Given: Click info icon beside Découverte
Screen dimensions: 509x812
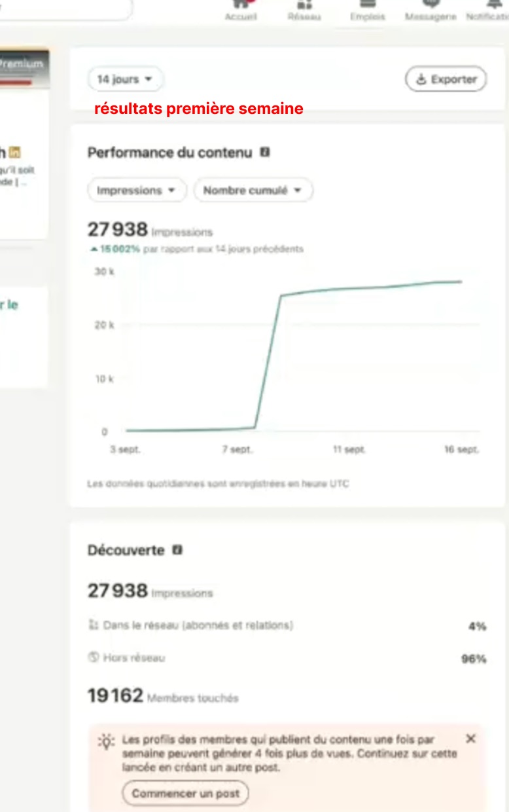Looking at the screenshot, I should 177,550.
